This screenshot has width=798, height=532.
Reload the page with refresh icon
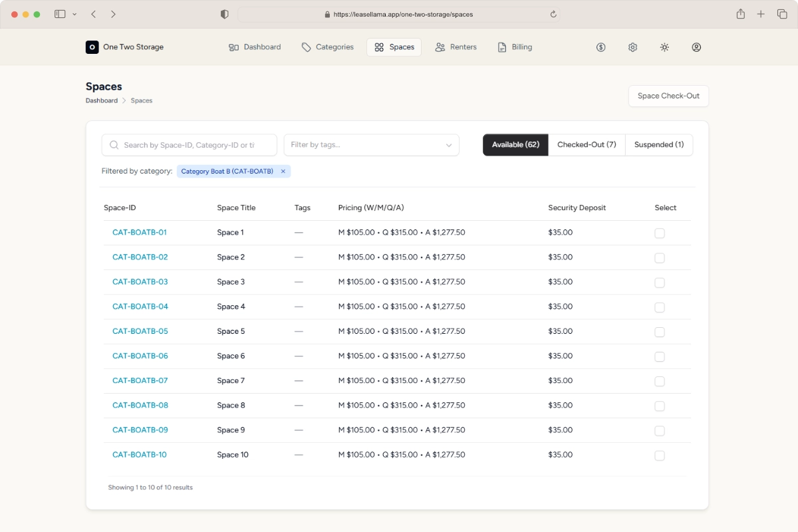[553, 14]
